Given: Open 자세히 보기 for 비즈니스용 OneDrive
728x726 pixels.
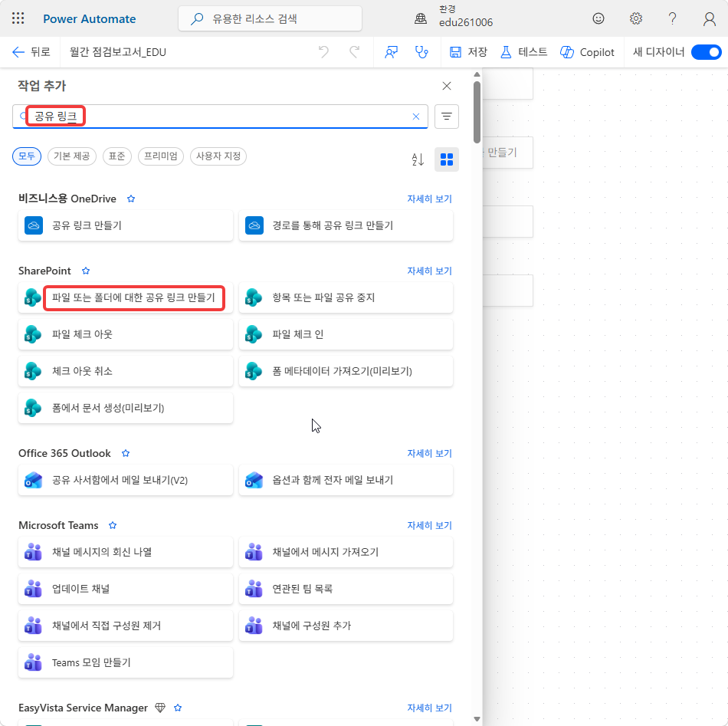Looking at the screenshot, I should click(x=429, y=199).
